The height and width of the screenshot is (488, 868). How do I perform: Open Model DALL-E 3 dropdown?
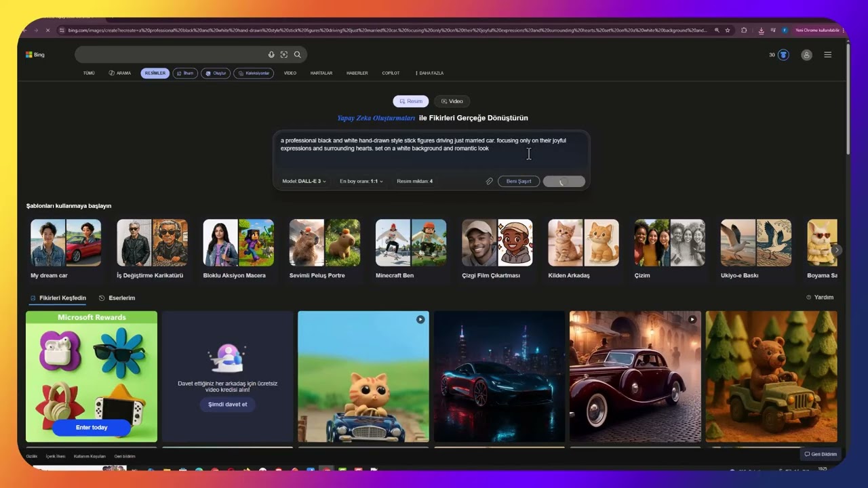(304, 181)
